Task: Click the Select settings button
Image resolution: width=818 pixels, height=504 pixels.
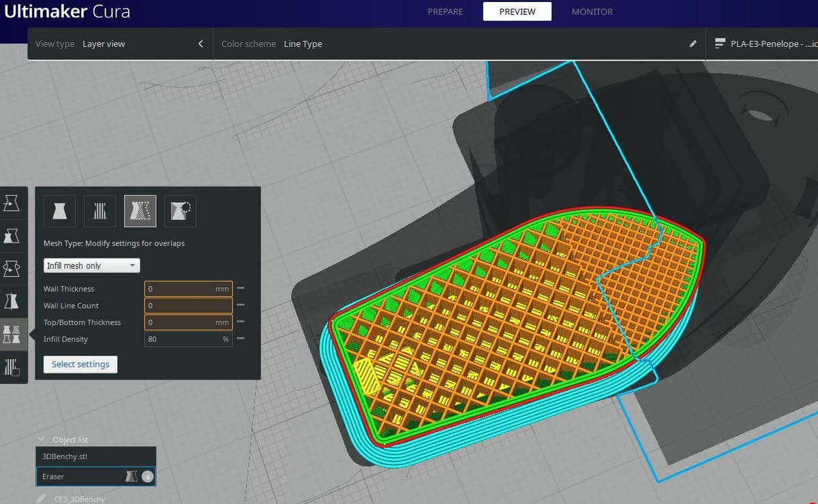Action: point(80,364)
